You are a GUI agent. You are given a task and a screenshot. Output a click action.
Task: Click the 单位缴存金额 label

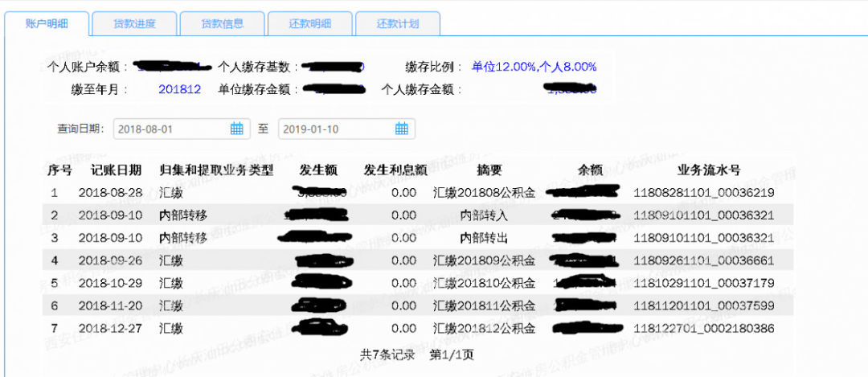coord(259,90)
